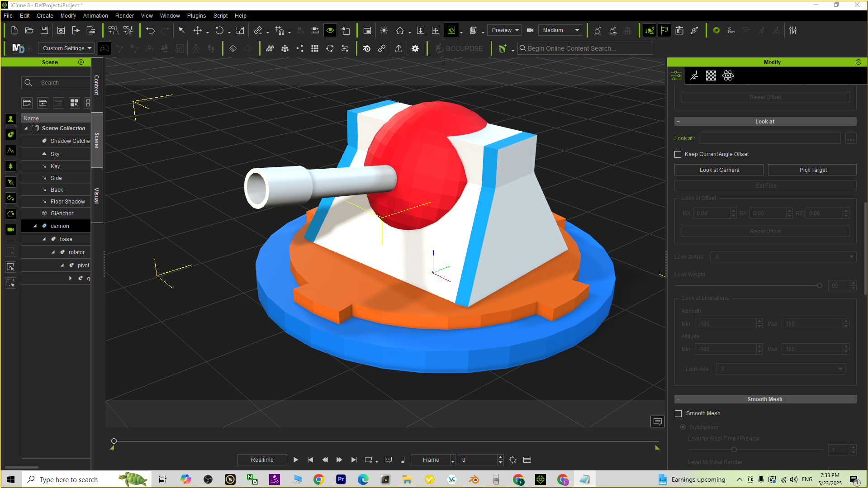Screen dimensions: 868x488
Task: Open the Medium quality dropdown
Action: click(x=560, y=30)
